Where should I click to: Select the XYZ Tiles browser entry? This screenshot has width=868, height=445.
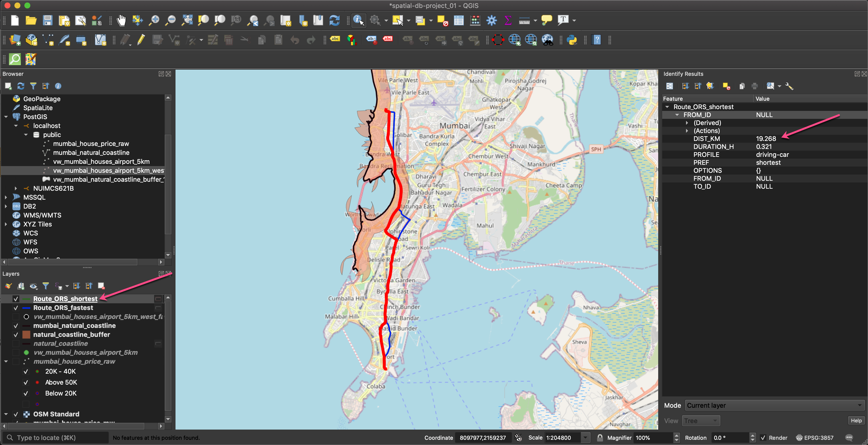[x=37, y=224]
